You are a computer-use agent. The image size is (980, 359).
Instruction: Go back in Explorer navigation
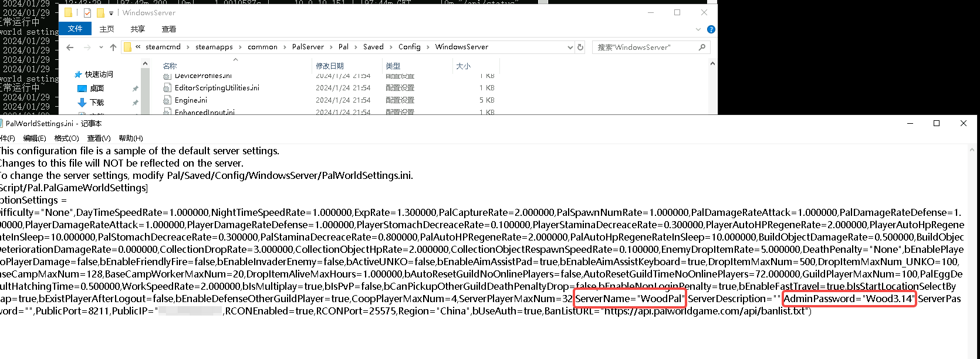click(x=70, y=48)
